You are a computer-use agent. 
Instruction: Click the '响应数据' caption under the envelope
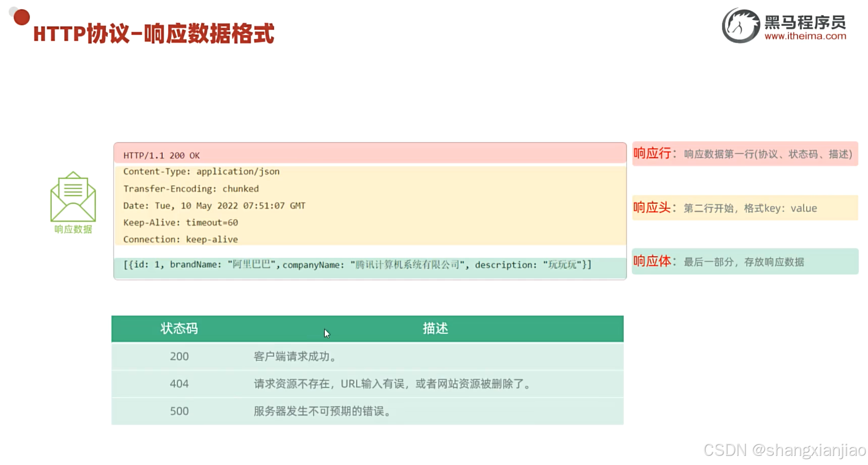click(x=73, y=229)
